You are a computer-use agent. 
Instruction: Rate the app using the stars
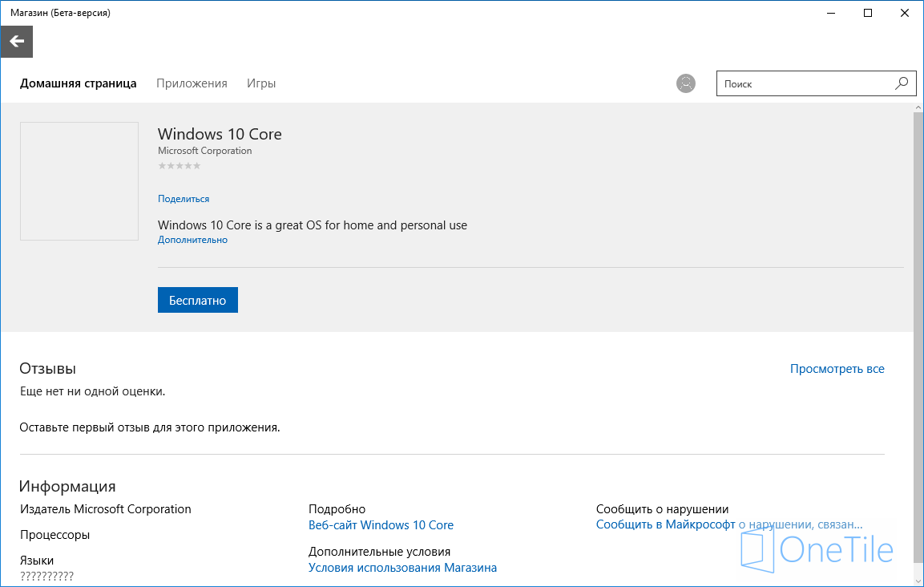click(180, 166)
